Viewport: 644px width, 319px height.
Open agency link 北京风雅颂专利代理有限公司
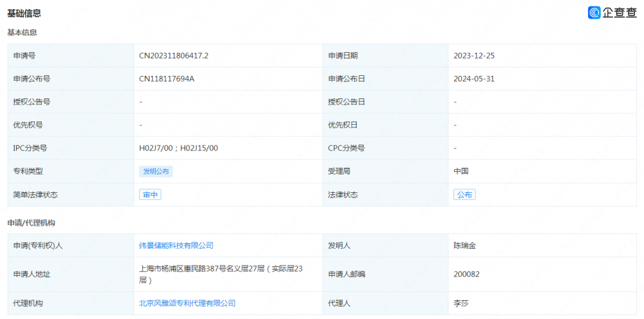coord(187,304)
